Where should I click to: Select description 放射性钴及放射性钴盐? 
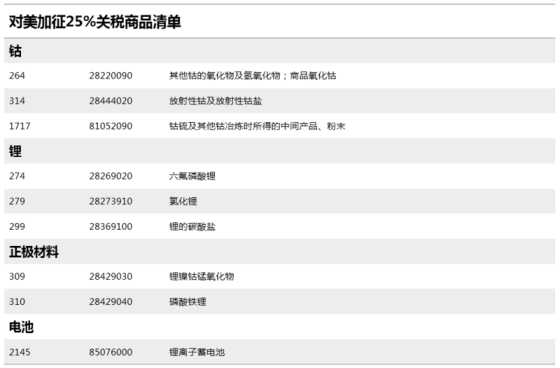tap(215, 101)
